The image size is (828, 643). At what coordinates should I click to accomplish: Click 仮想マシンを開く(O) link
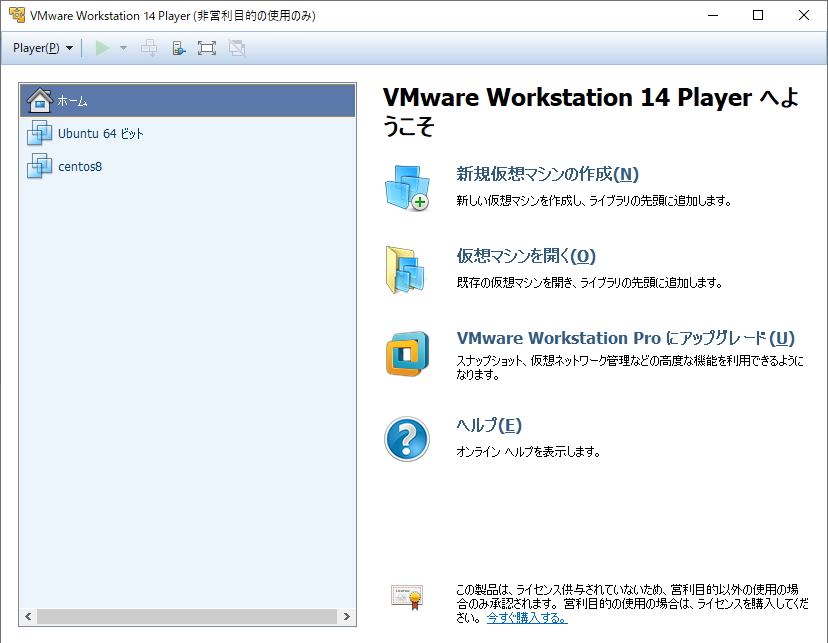pos(526,256)
